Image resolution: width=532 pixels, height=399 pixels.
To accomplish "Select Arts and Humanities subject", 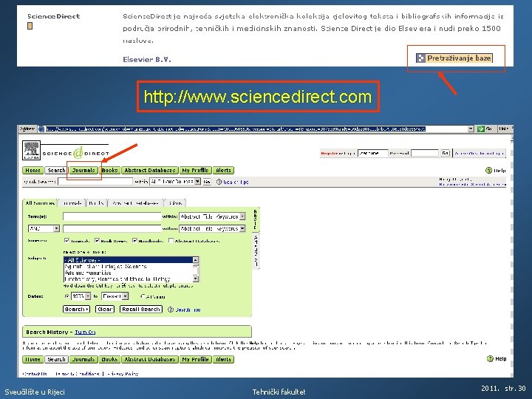I will tap(129, 273).
